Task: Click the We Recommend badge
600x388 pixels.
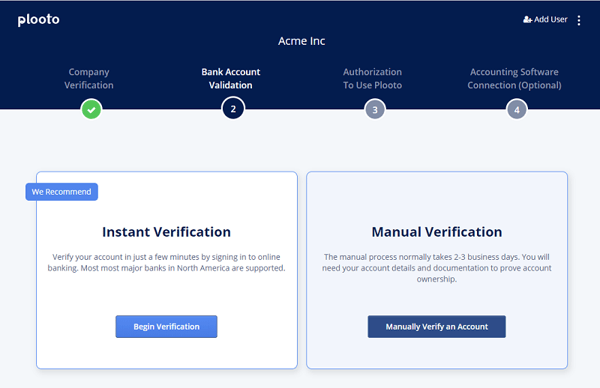Action: tap(62, 192)
